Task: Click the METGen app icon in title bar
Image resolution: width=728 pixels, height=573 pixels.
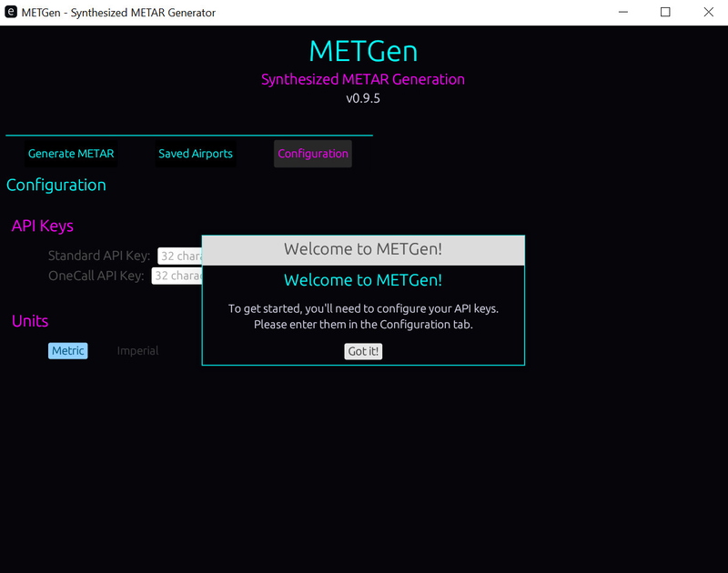Action: [x=13, y=13]
